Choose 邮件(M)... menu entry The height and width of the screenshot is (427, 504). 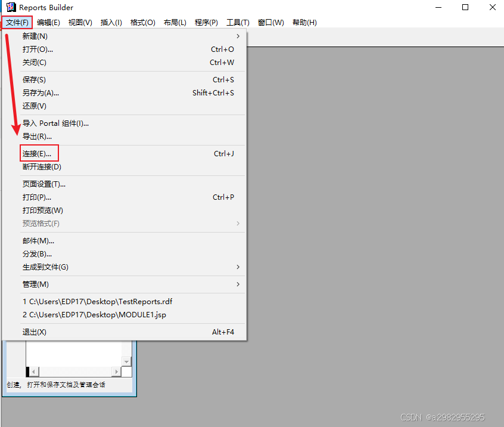[132, 241]
